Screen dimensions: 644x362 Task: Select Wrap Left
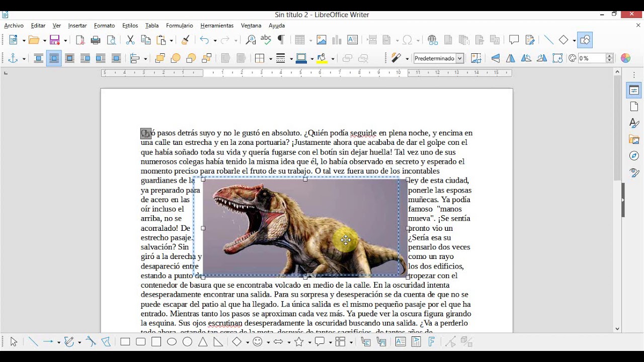pos(85,59)
